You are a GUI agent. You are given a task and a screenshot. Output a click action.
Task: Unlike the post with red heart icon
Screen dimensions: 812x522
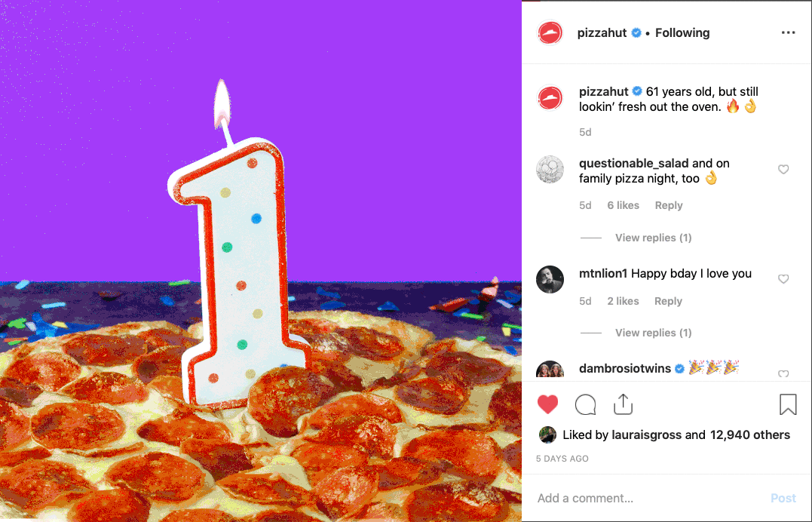click(547, 404)
